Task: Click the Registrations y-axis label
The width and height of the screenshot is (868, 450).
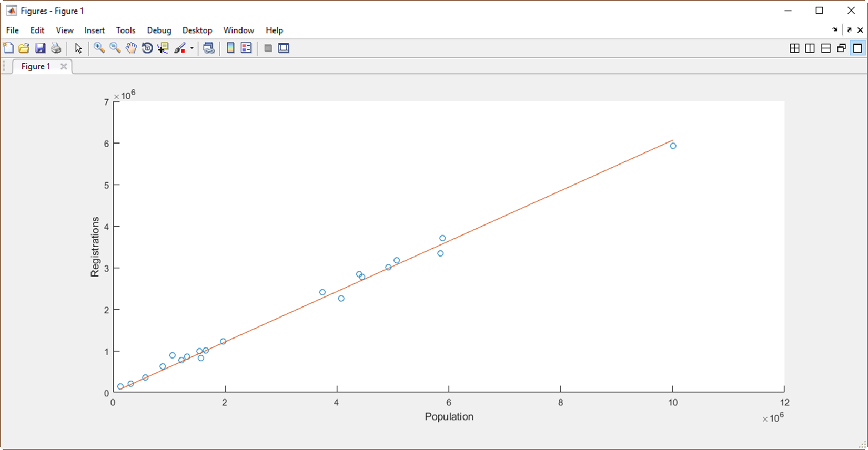Action: 95,247
